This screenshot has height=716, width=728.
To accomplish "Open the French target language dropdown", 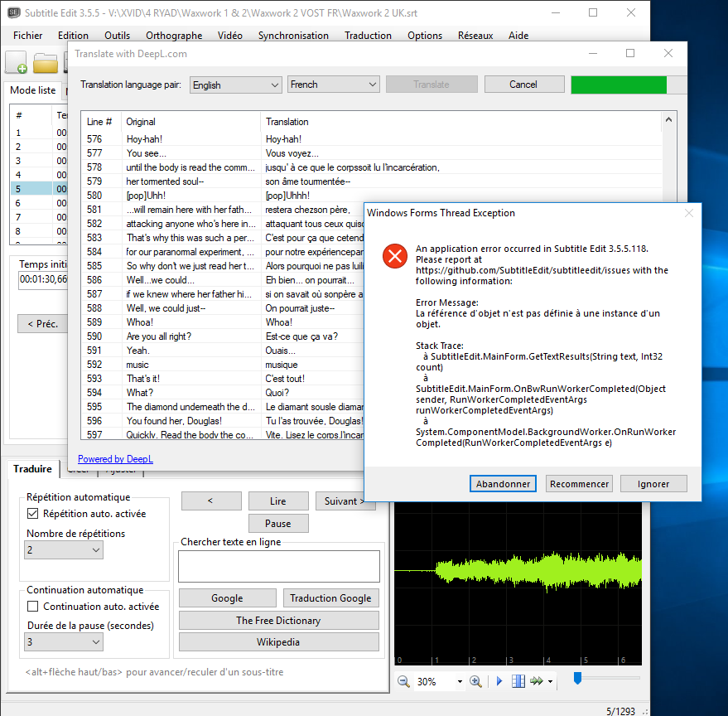I will 334,85.
